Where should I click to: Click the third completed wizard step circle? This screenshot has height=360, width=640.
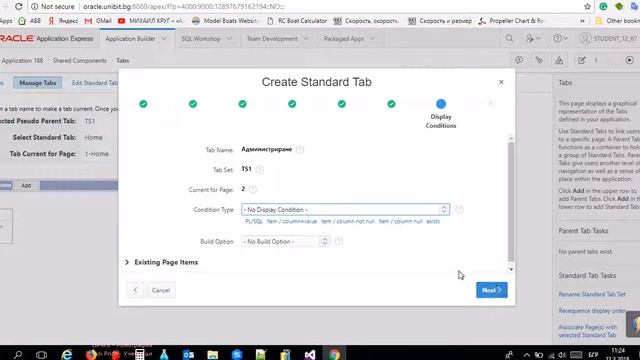pos(242,104)
